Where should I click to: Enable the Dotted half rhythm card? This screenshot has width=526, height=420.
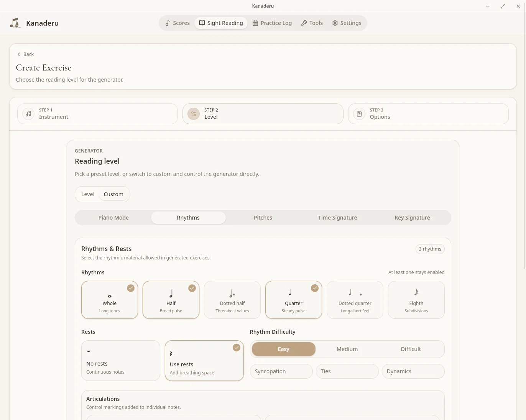232,300
